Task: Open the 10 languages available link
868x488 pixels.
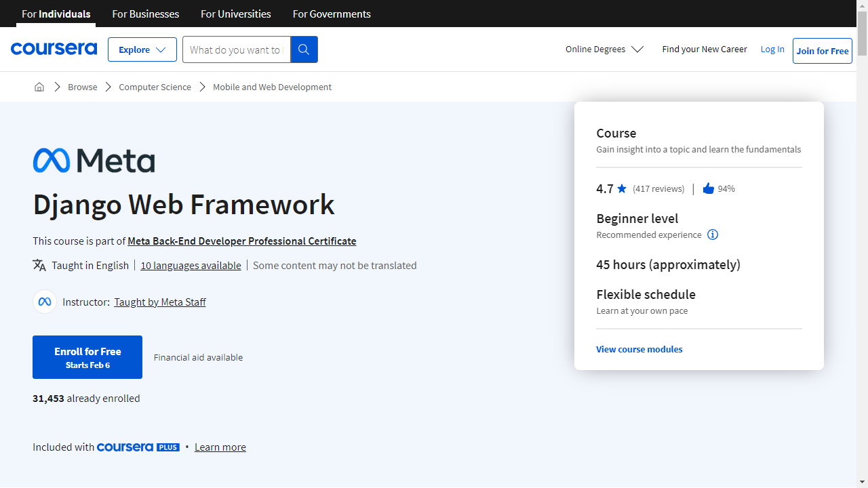Action: point(191,266)
